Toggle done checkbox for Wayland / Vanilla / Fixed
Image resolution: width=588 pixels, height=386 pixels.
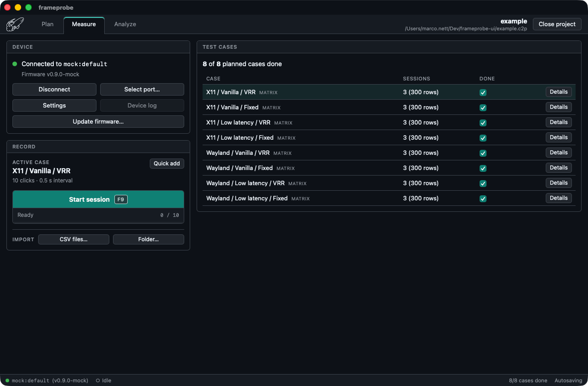point(483,168)
